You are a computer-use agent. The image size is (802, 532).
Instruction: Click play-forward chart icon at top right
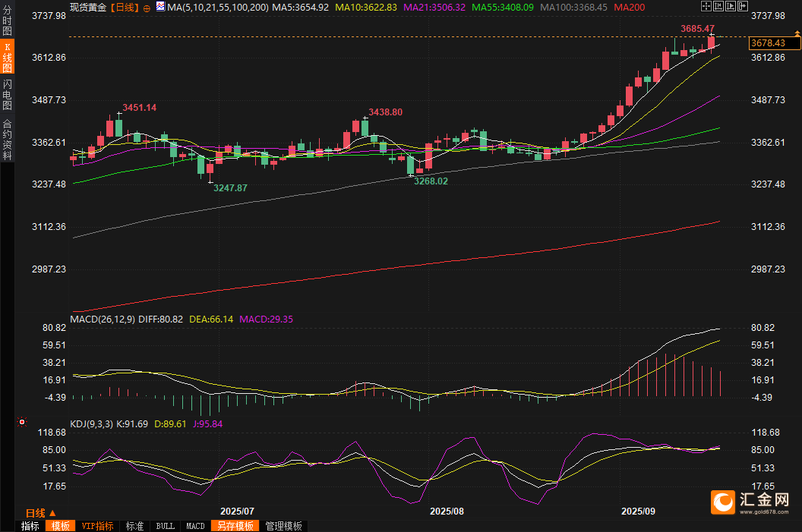click(x=731, y=6)
